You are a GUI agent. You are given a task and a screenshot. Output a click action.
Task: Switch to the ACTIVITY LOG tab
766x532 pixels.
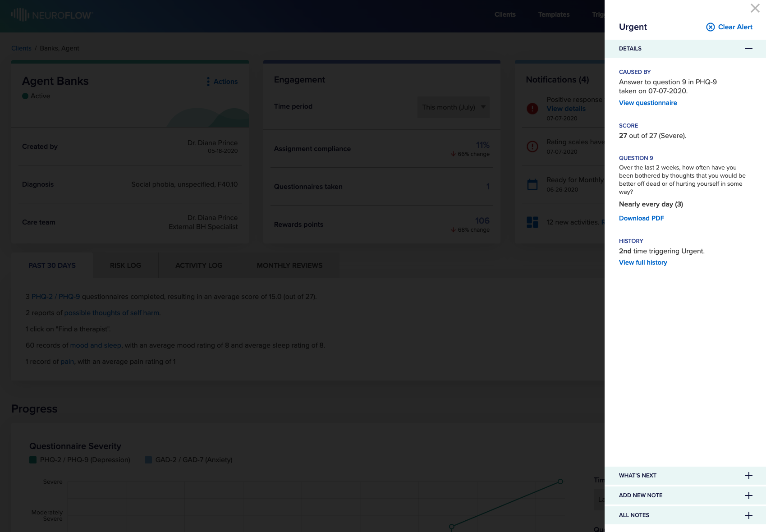[x=199, y=266]
